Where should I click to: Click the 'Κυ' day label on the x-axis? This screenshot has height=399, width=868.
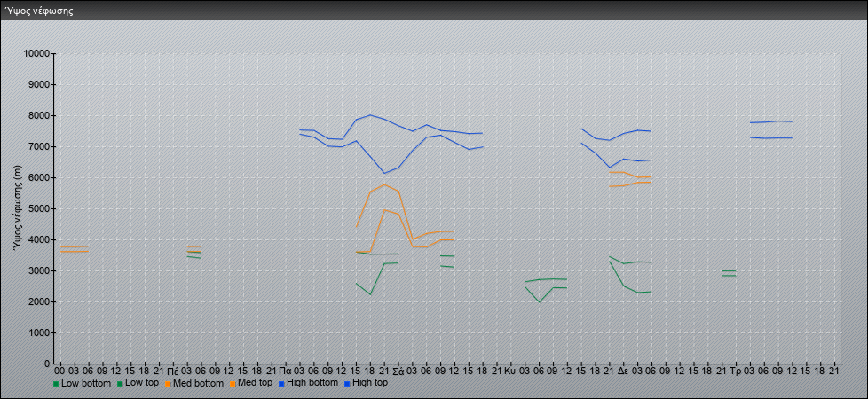[x=510, y=371]
